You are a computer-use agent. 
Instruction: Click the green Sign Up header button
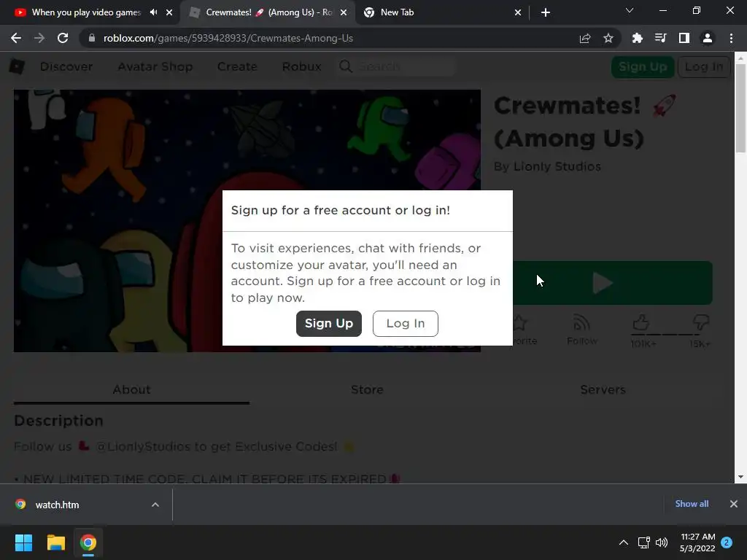point(643,66)
